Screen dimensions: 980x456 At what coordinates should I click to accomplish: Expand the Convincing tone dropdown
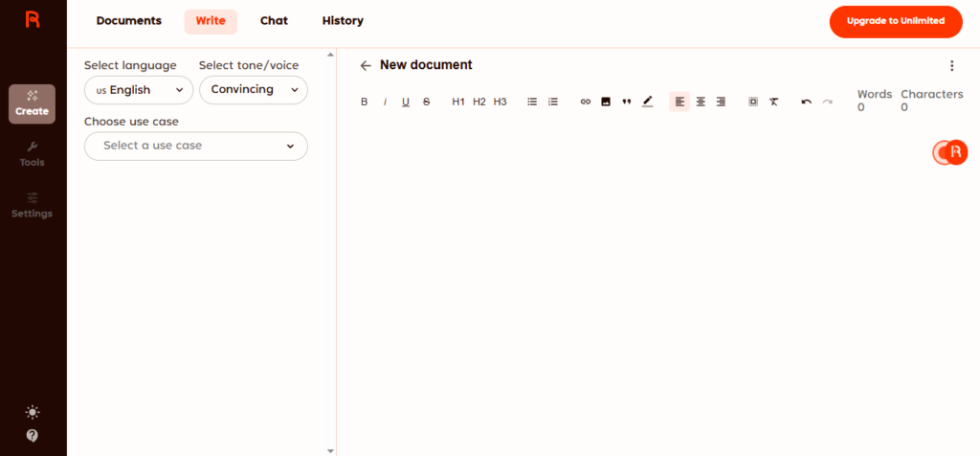(x=253, y=90)
